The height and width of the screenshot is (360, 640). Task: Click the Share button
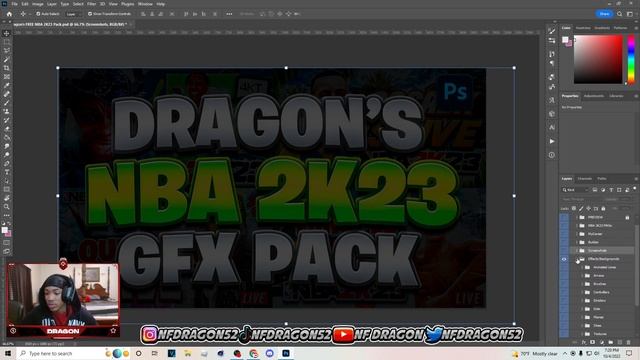604,14
